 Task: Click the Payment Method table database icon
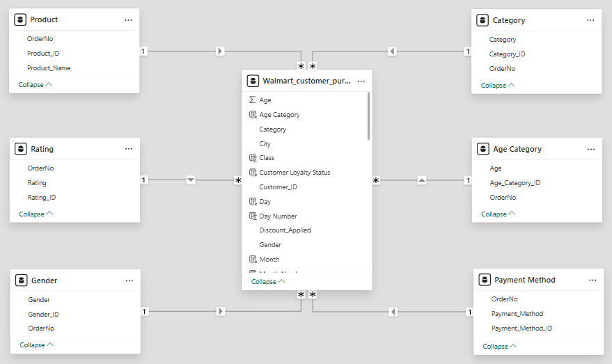485,280
